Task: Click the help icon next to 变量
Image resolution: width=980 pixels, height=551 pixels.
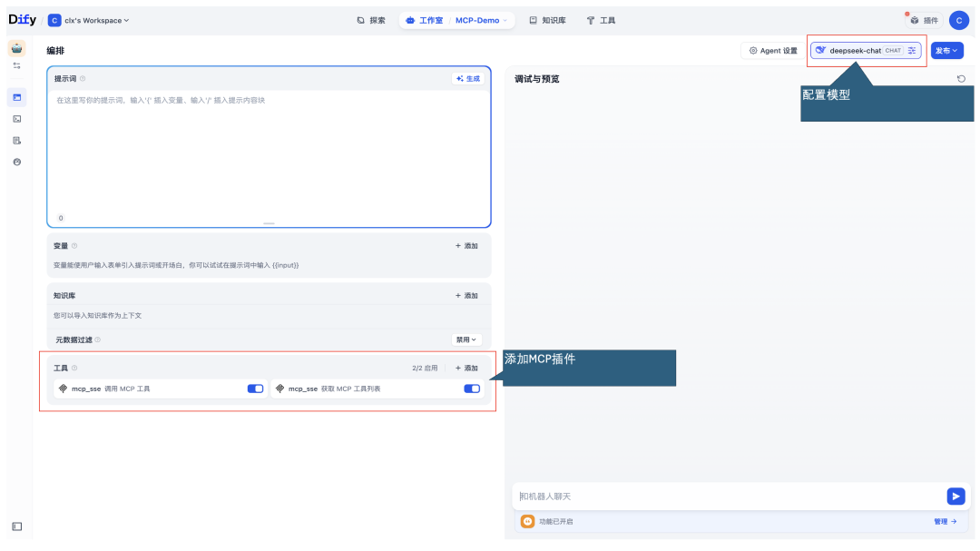Action: tap(74, 246)
